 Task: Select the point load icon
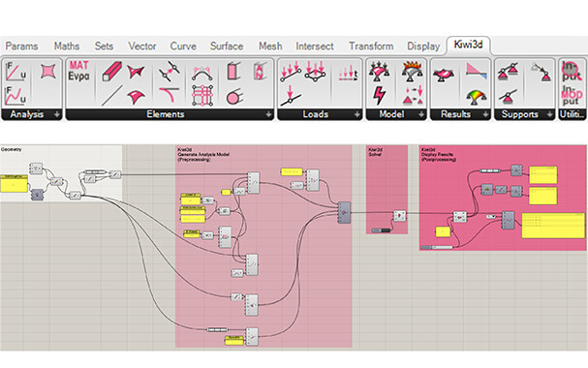[x=291, y=96]
